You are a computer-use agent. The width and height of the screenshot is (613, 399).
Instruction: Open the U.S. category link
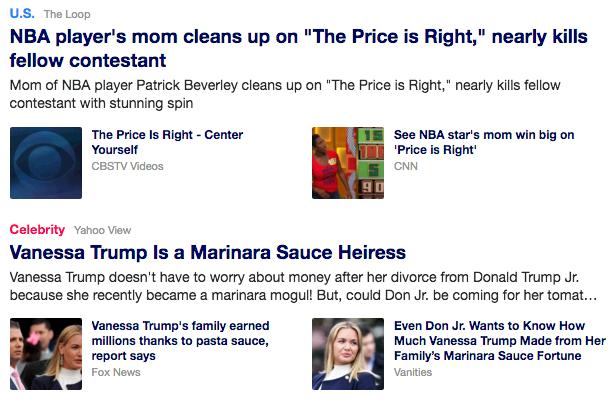tap(22, 14)
